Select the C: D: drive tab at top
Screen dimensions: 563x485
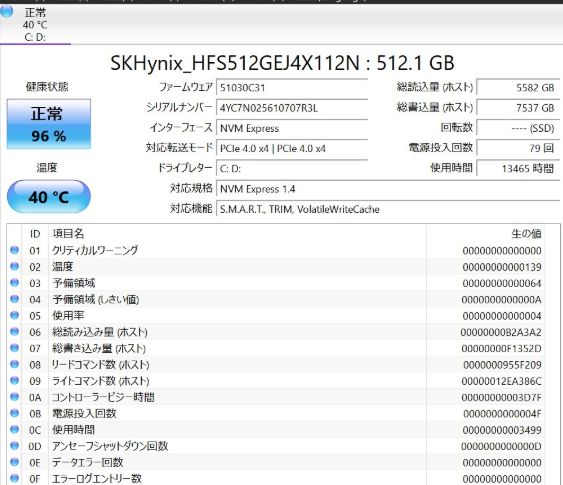(x=35, y=24)
